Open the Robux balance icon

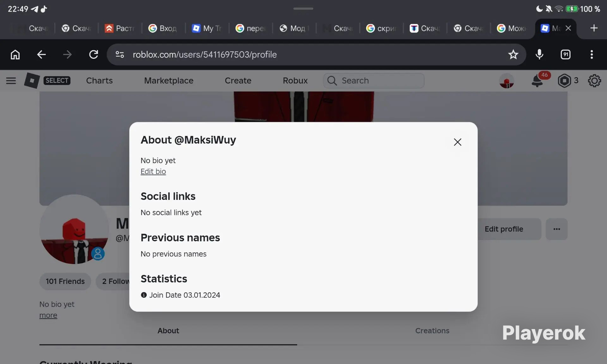click(564, 80)
